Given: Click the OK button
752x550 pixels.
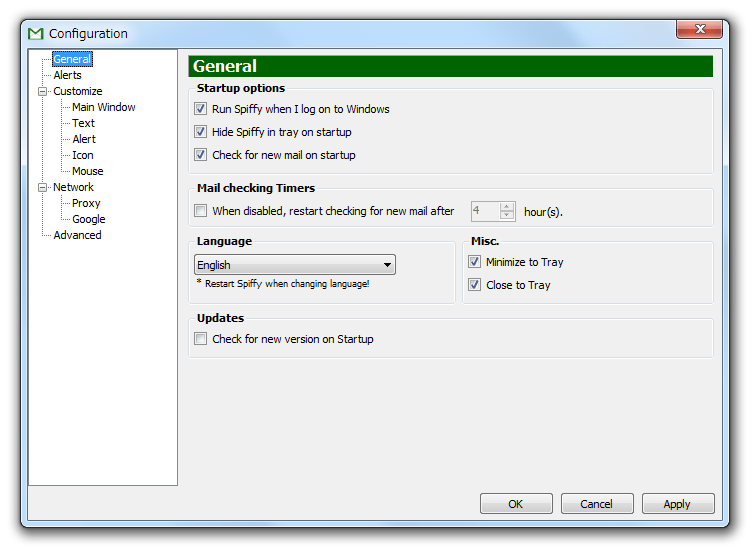Looking at the screenshot, I should (x=516, y=504).
